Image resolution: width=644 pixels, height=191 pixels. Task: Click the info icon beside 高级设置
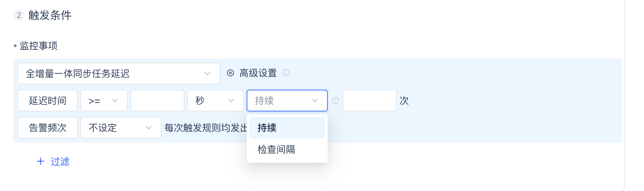[x=286, y=73]
